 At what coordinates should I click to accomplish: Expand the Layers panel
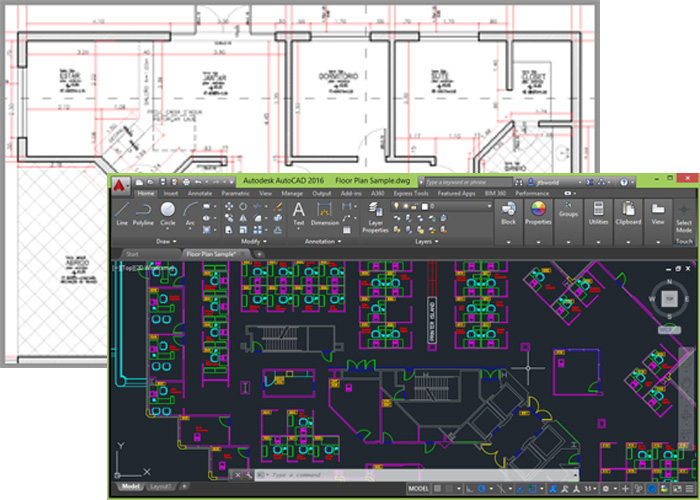click(426, 242)
